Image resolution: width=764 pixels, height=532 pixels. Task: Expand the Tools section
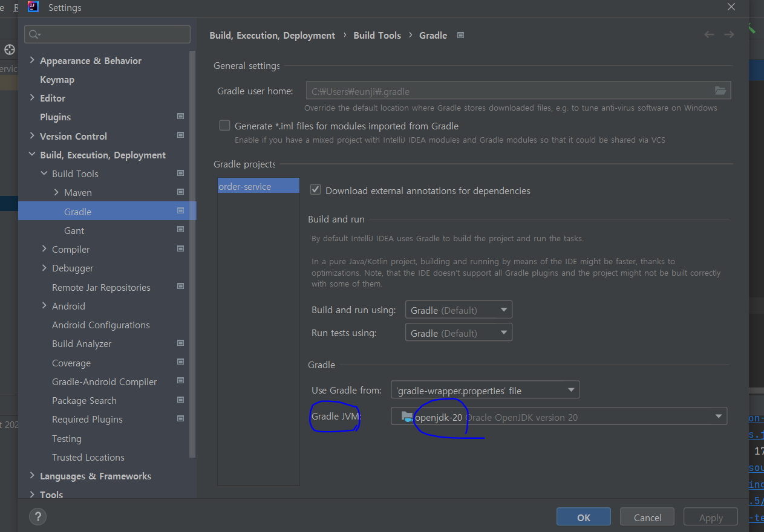coord(32,494)
